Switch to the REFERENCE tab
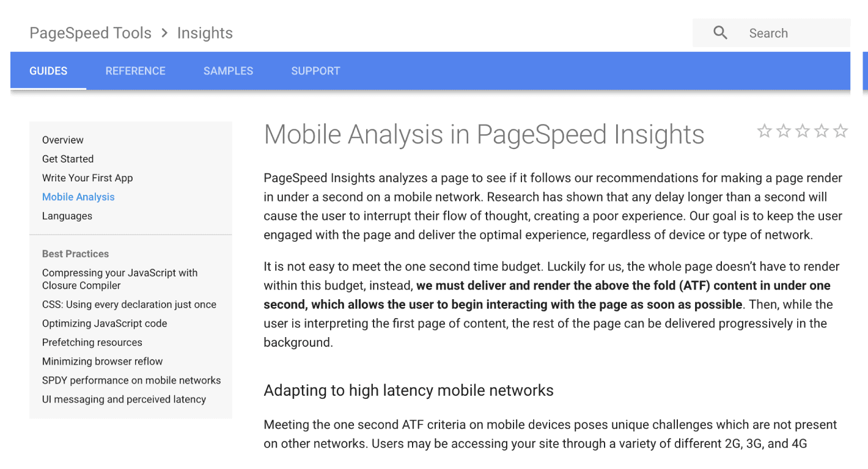This screenshot has height=469, width=868. pyautogui.click(x=136, y=71)
